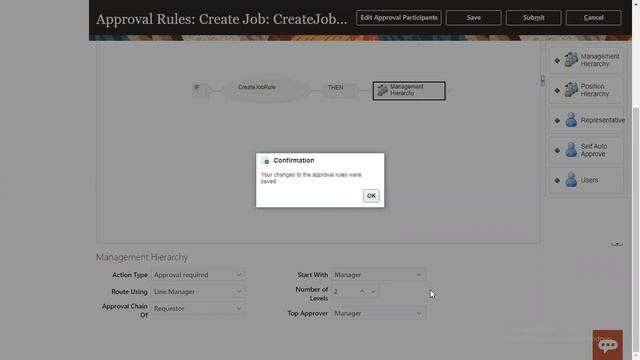This screenshot has width=640, height=360.
Task: Click the Confirmation dialog title text
Action: point(294,160)
